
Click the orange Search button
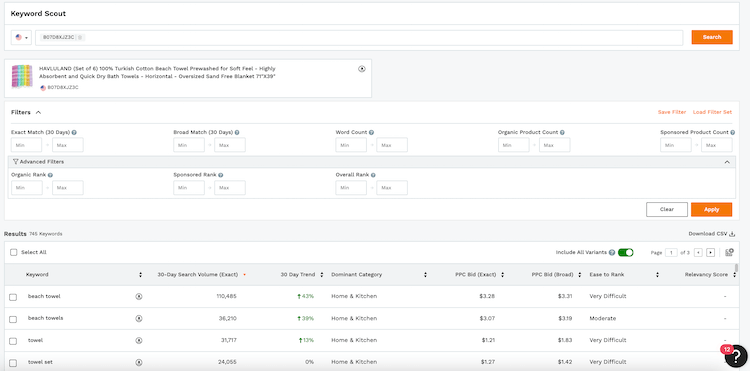pyautogui.click(x=712, y=37)
